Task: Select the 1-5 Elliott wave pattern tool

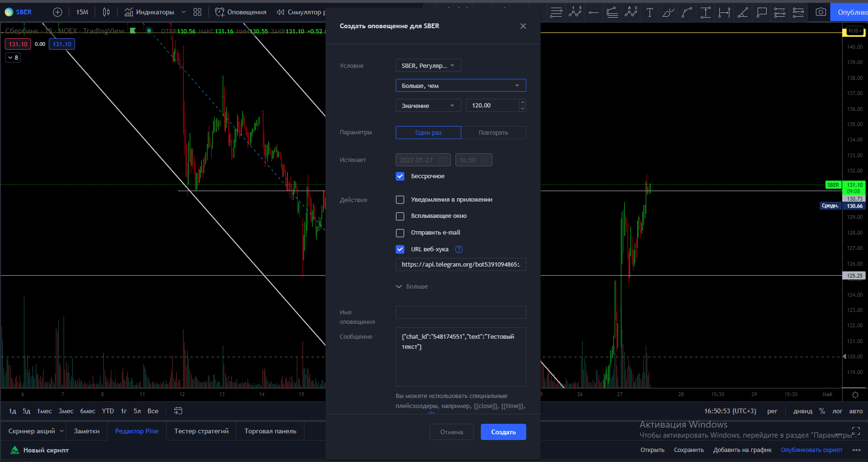Action: pos(575,12)
